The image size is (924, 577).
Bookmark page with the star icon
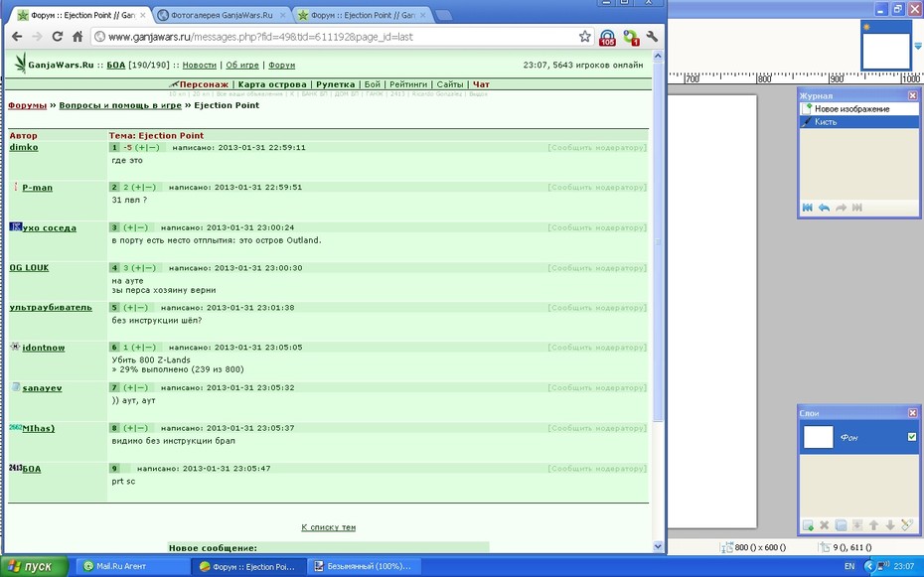click(584, 37)
